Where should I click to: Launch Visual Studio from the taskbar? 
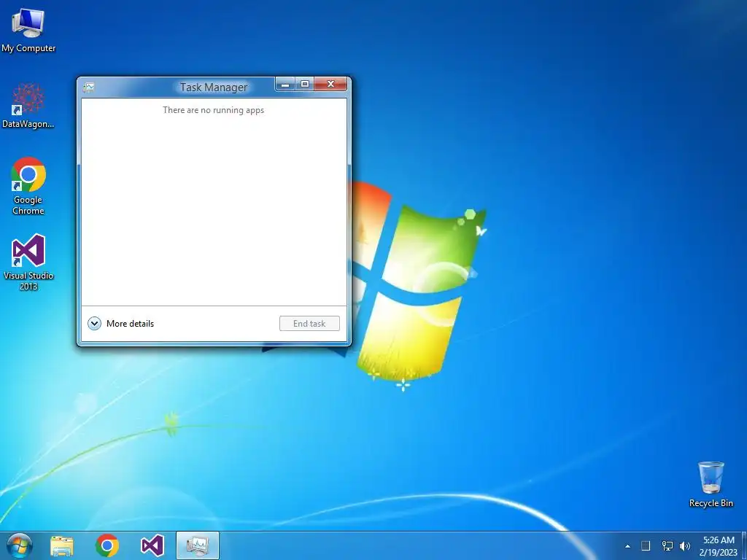(x=152, y=545)
